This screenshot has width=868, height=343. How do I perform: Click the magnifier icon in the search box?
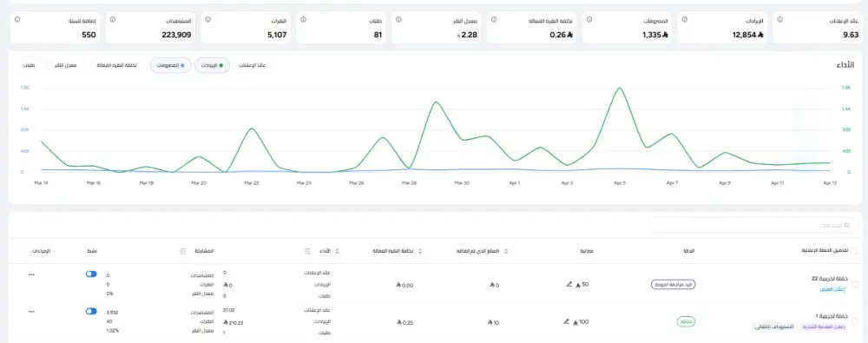pyautogui.click(x=847, y=225)
